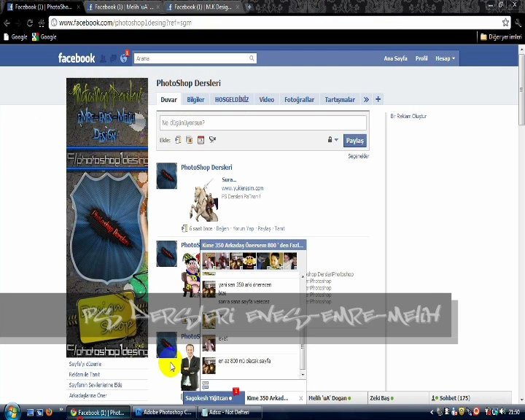Open the Tartışmalar tab
The image size is (525, 420).
pos(340,99)
